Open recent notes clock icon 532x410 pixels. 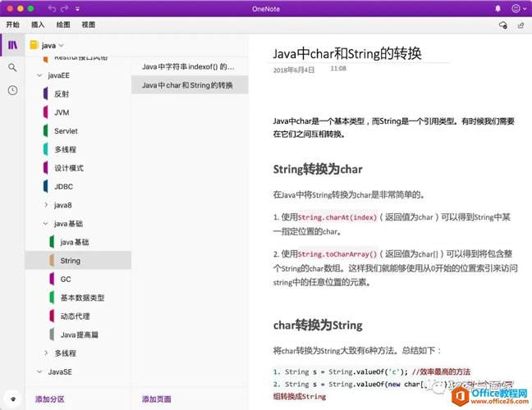click(x=12, y=90)
